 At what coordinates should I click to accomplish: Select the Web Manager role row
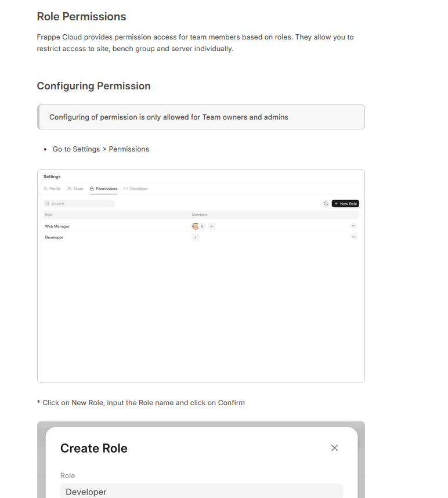[57, 226]
